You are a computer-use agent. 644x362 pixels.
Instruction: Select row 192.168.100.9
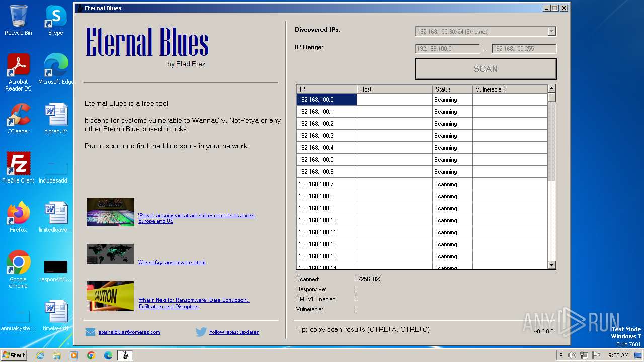coord(422,208)
